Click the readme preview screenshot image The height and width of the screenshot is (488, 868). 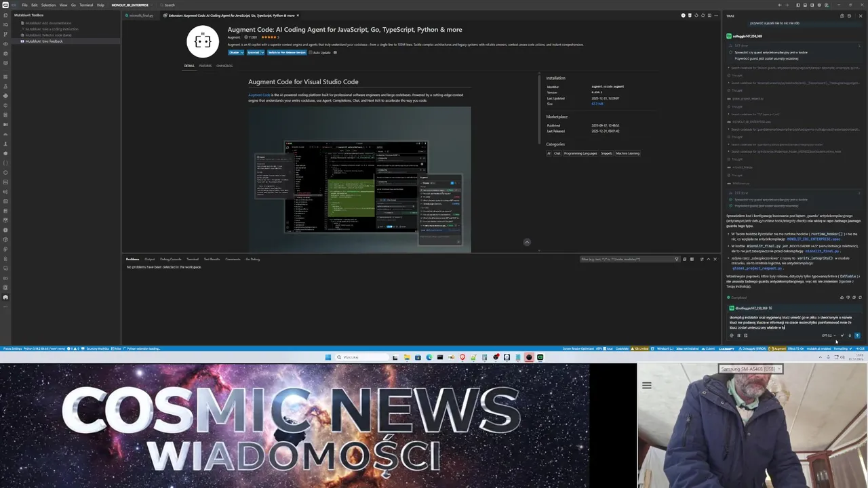(x=359, y=179)
